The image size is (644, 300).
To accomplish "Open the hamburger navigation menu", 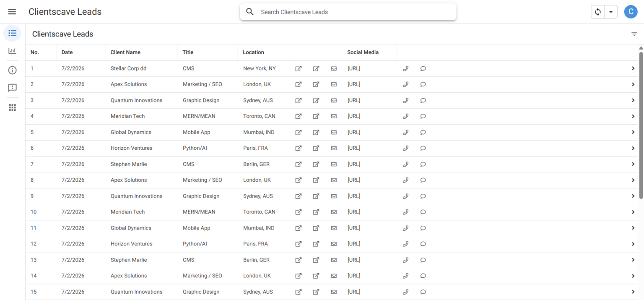I will 12,12.
